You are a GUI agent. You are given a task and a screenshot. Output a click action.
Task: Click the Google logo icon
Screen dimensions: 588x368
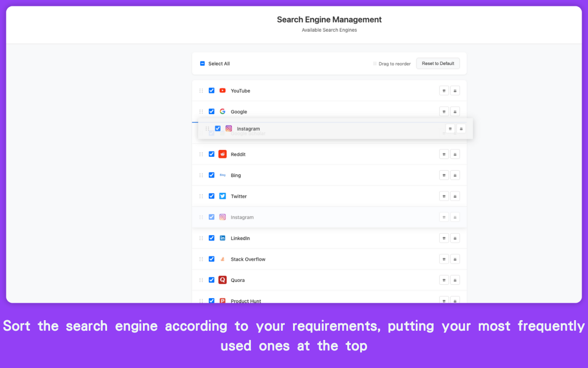222,111
